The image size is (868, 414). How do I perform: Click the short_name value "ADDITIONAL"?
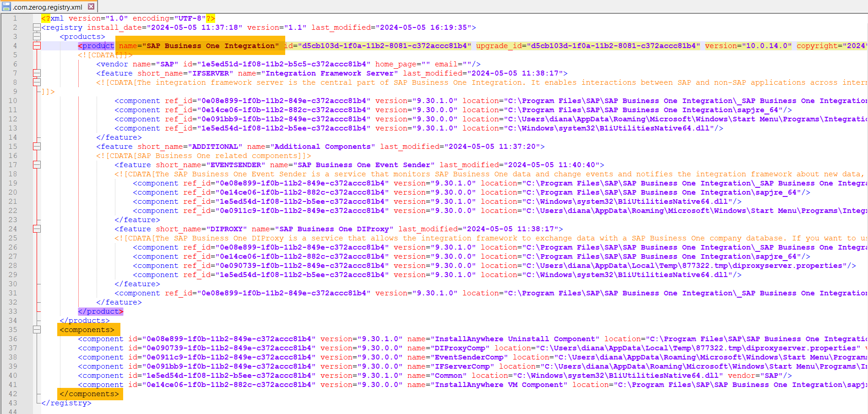[215, 147]
